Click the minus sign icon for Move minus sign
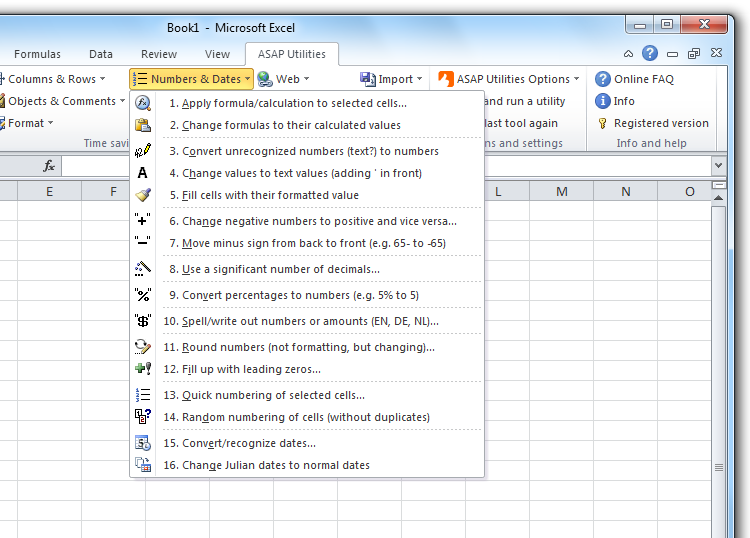The image size is (750, 538). coord(143,242)
